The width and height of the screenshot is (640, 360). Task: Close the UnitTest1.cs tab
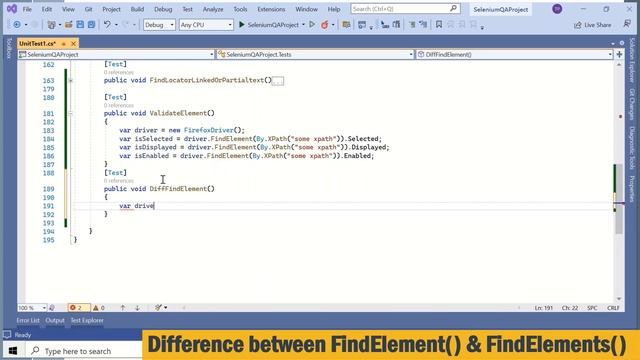pos(73,43)
